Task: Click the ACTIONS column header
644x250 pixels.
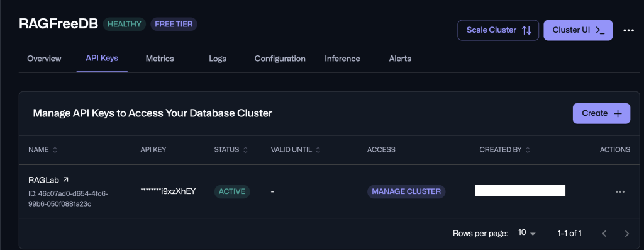Action: click(615, 150)
